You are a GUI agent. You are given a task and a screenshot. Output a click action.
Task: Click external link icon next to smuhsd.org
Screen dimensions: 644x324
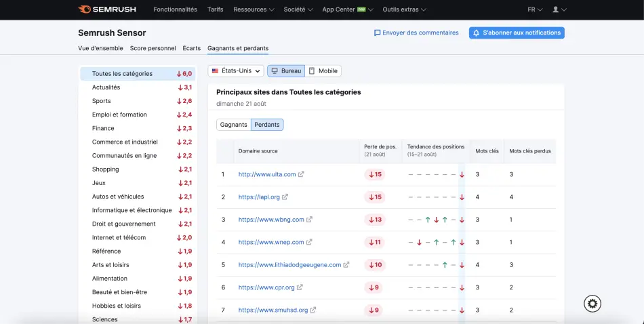(313, 310)
